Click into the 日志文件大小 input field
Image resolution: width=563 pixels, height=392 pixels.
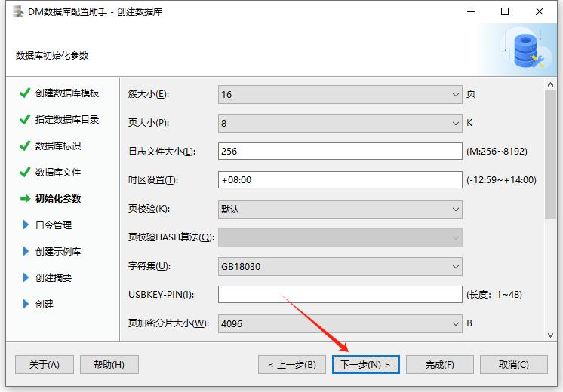click(x=340, y=152)
